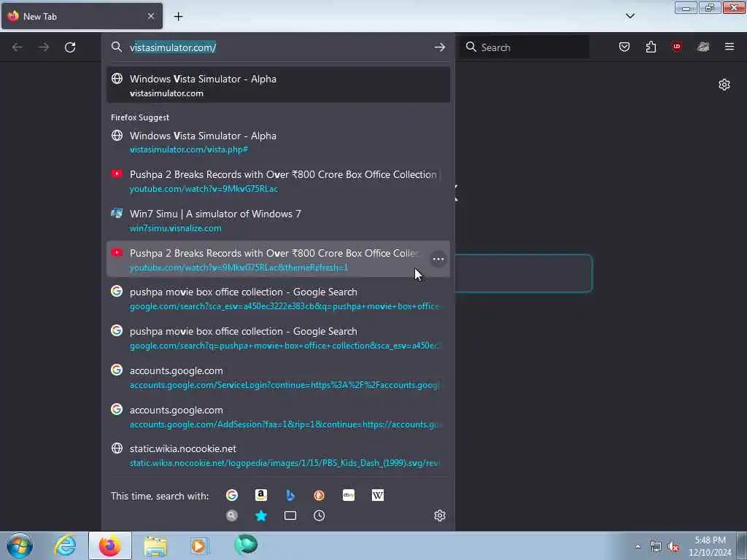This screenshot has width=747, height=560.
Task: Select the New Tab tab
Action: pos(82,16)
